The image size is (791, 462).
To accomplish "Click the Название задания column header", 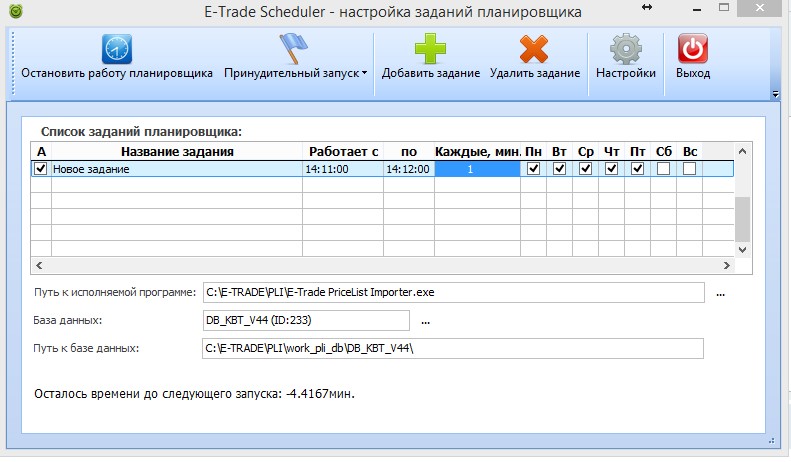I will click(177, 151).
